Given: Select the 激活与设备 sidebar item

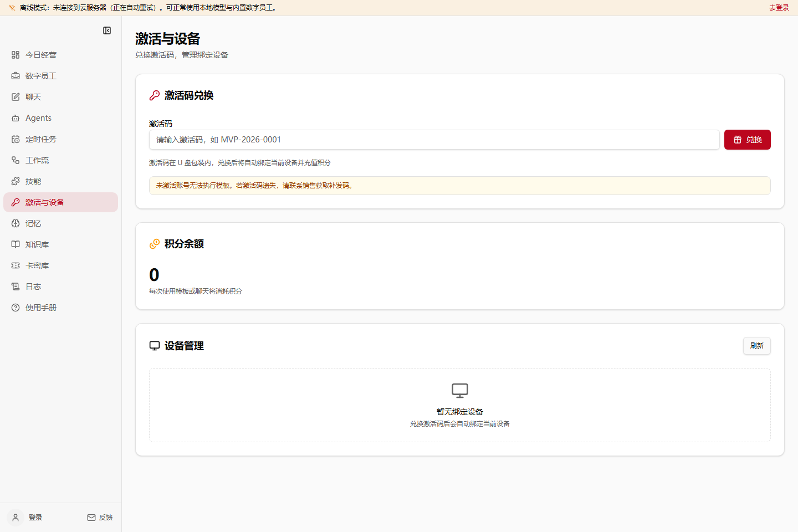Looking at the screenshot, I should 61,202.
